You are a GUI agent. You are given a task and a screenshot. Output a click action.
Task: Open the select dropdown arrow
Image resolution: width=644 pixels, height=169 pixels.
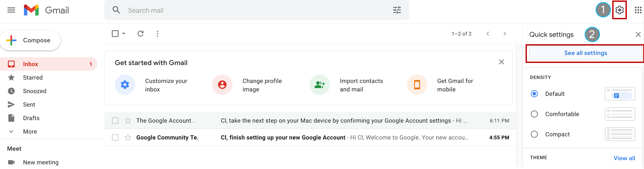(x=124, y=34)
